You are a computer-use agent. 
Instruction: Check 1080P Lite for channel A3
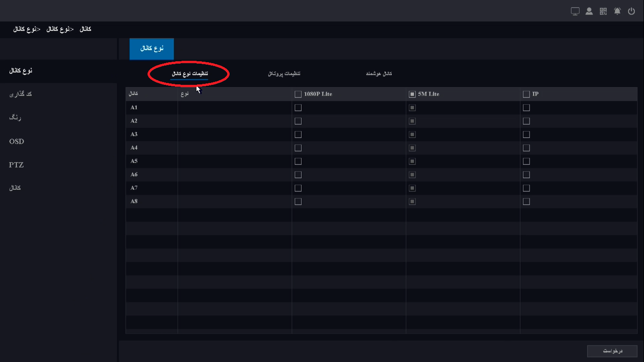298,134
